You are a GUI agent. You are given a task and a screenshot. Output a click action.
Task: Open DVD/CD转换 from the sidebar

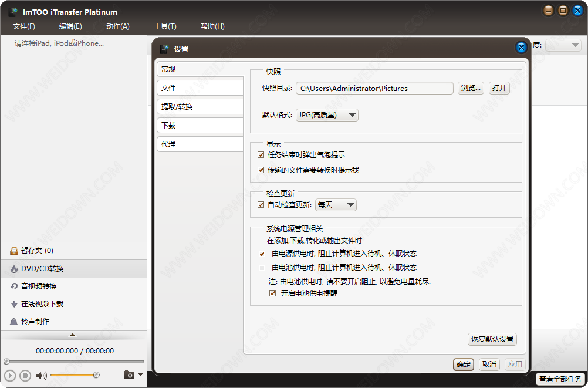(x=42, y=269)
